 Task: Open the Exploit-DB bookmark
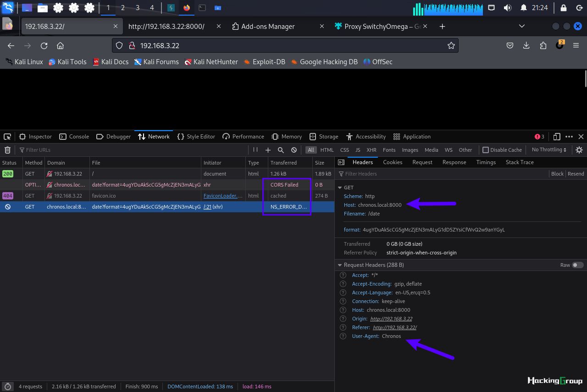(264, 62)
